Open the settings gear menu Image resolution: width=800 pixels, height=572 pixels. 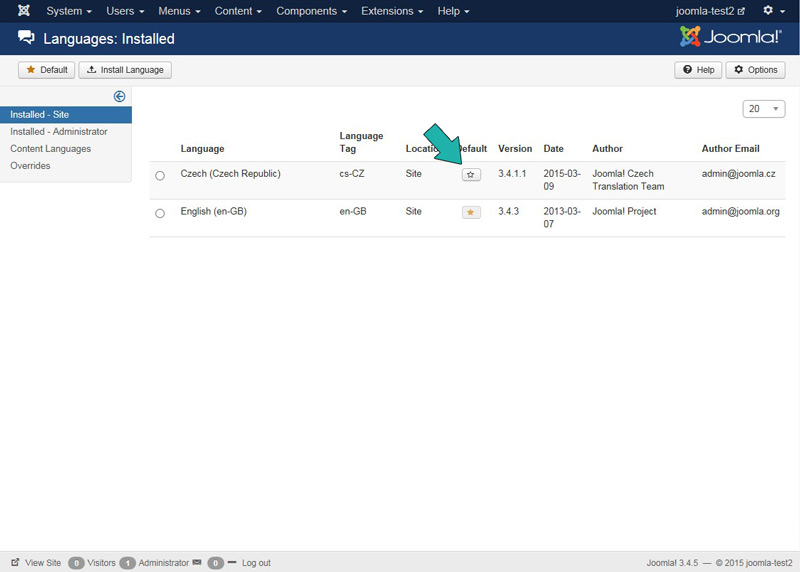(x=773, y=11)
